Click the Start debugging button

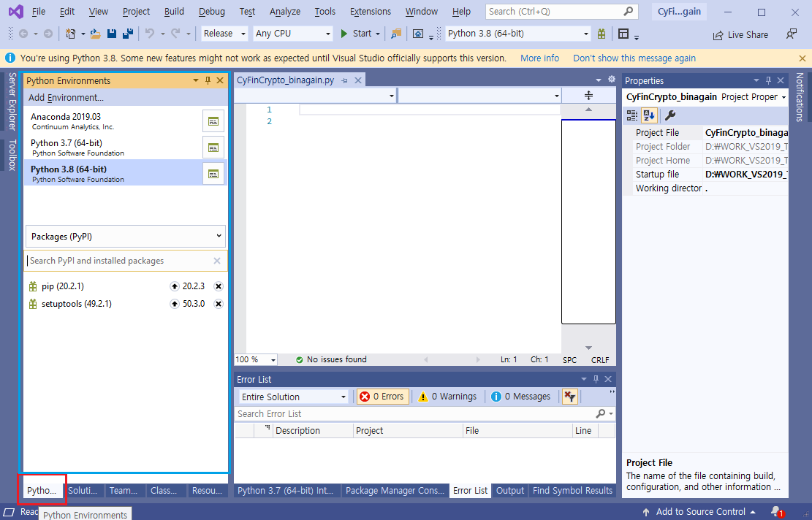click(356, 34)
